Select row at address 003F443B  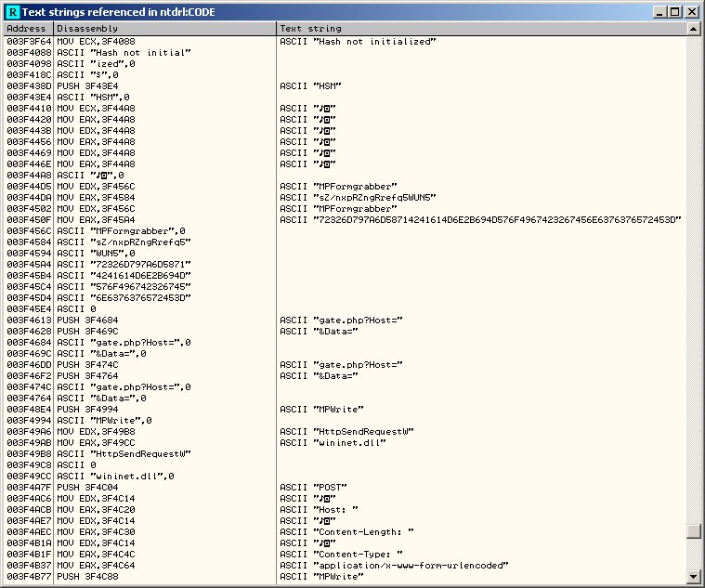tap(346, 130)
